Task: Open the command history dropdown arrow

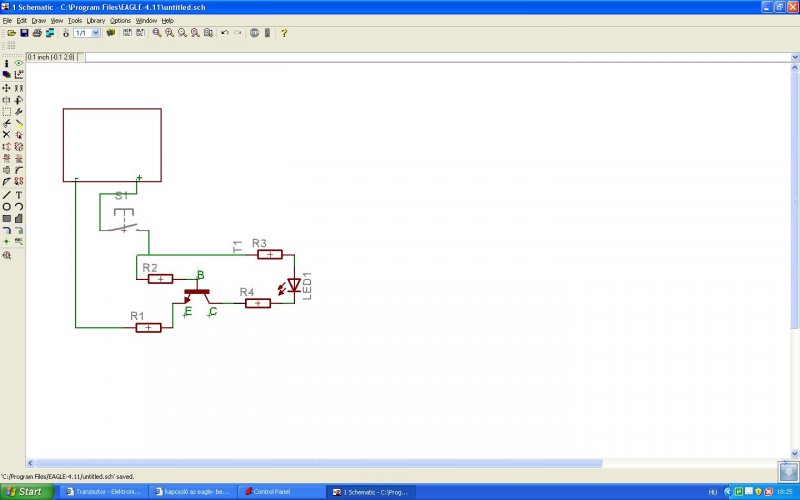Action: coord(795,57)
